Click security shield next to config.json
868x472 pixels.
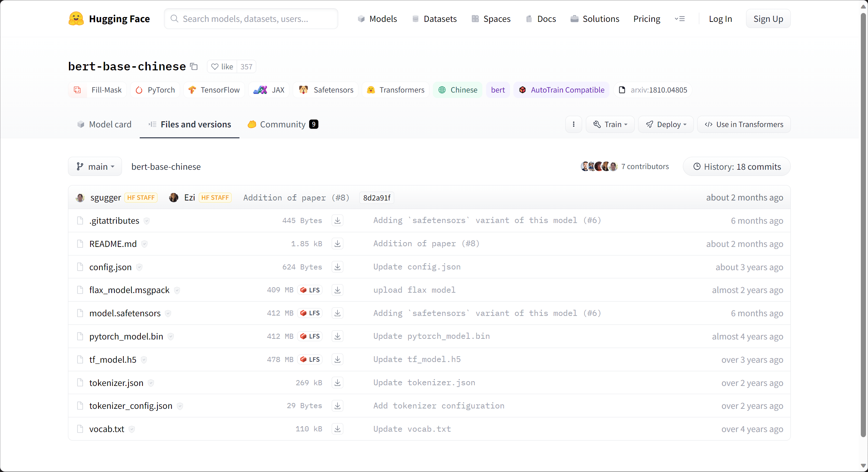pos(139,267)
